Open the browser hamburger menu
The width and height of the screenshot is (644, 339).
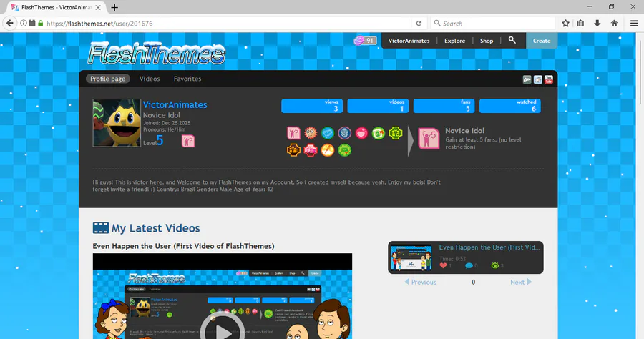click(634, 24)
